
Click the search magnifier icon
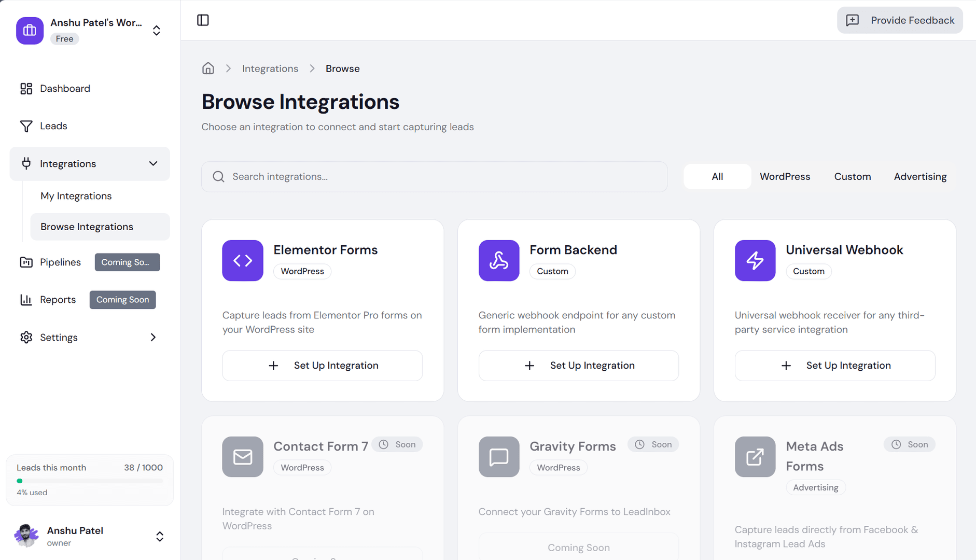coord(218,177)
